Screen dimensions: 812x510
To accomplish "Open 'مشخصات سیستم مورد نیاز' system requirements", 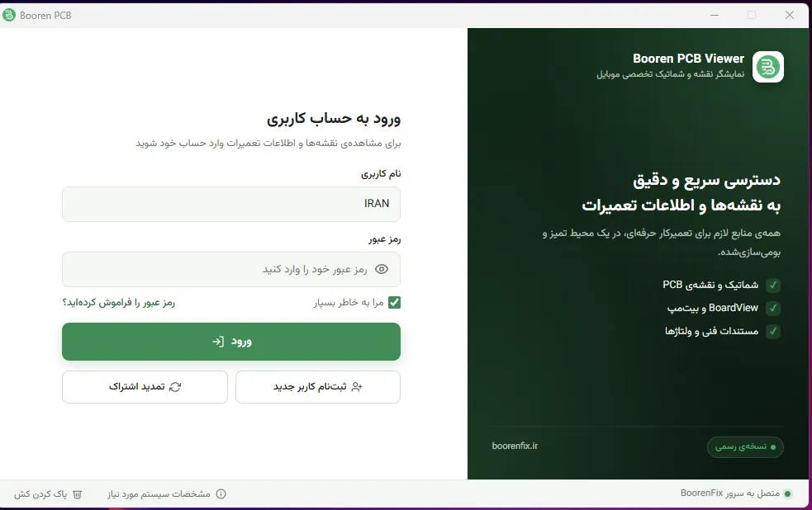I will 166,494.
